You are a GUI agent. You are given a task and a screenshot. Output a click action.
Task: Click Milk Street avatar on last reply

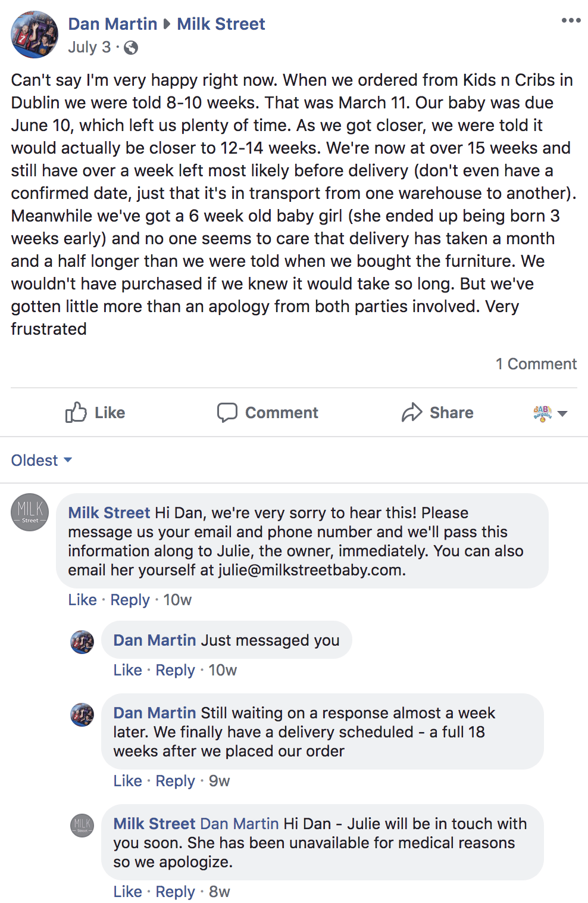82,826
